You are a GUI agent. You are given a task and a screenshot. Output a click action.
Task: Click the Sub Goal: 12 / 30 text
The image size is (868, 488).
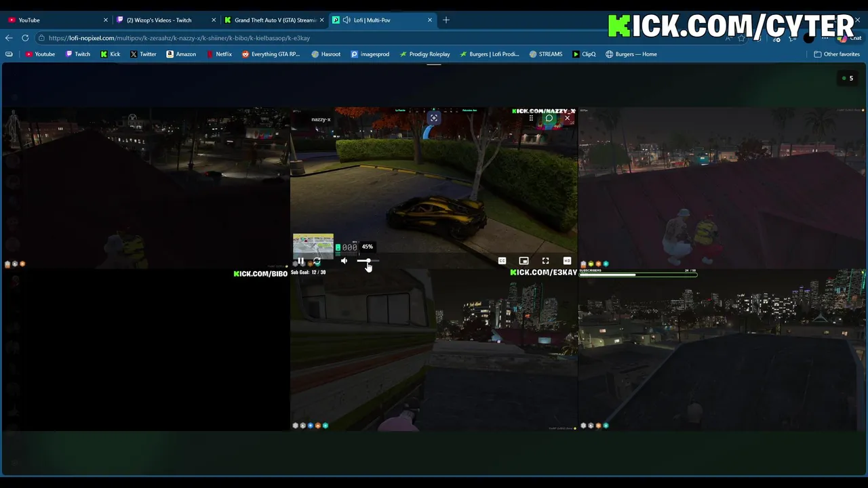click(x=309, y=272)
